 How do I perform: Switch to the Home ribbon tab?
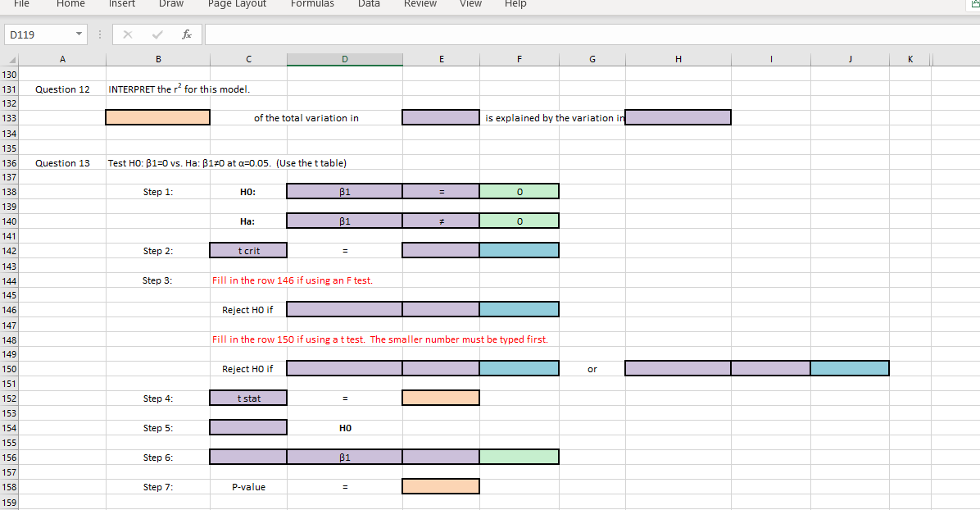coord(70,4)
